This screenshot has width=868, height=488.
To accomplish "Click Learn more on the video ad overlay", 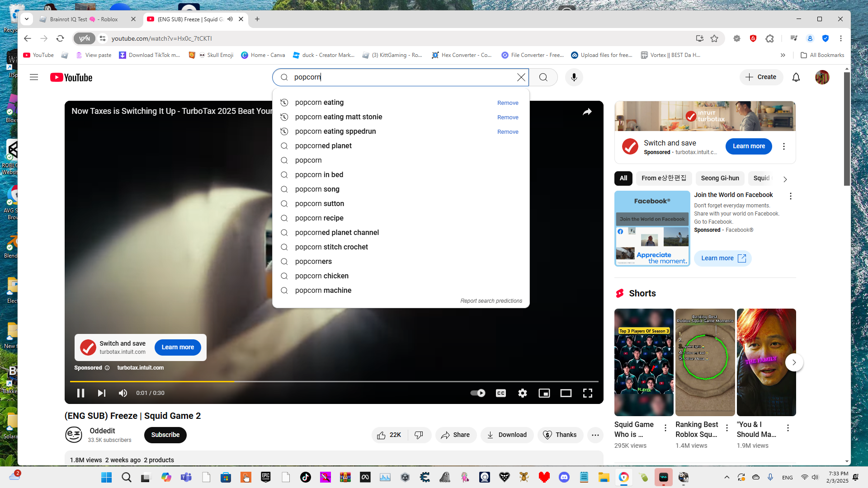I will pos(178,347).
